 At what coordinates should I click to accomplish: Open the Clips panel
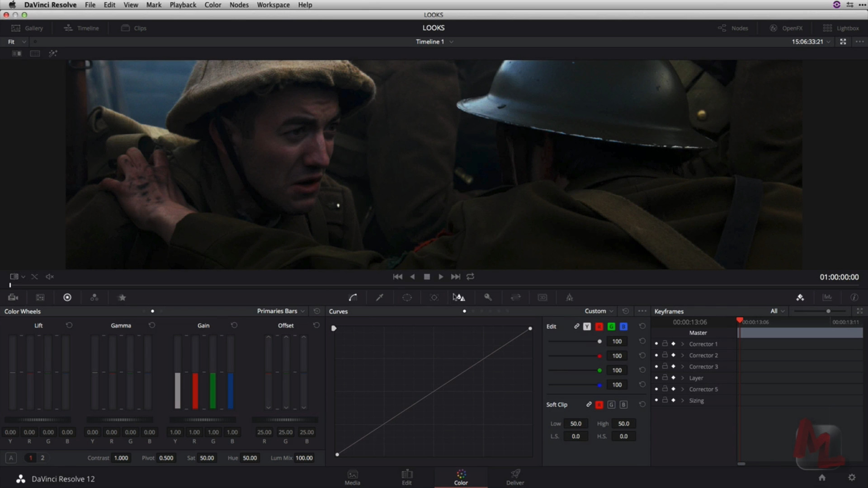[134, 28]
